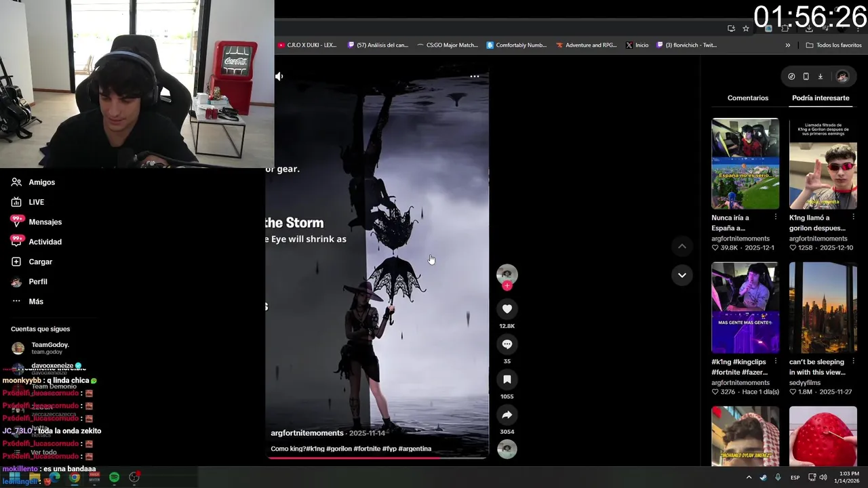Mute the TikTok video sound

pyautogui.click(x=279, y=77)
